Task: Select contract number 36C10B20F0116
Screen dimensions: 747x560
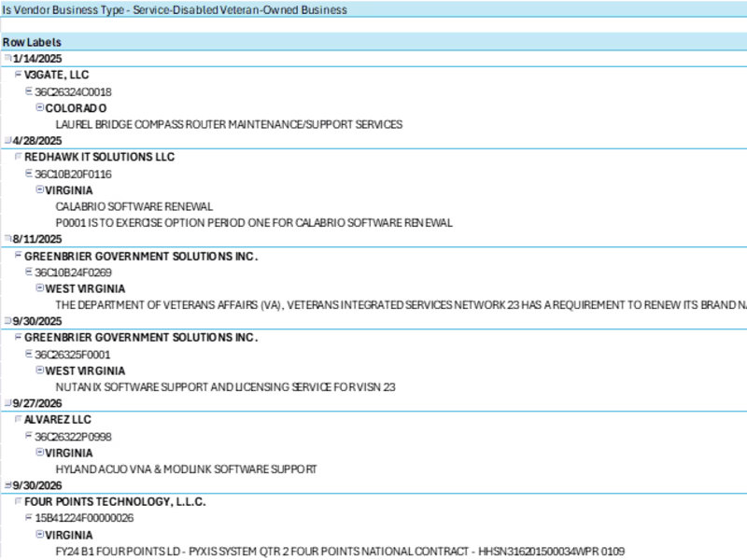Action: [x=74, y=175]
